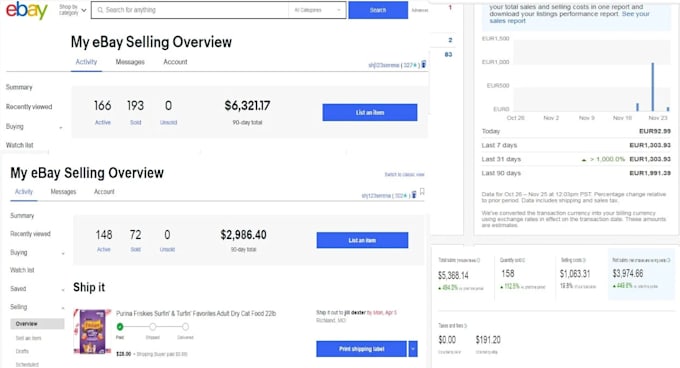The image size is (680, 368).
Task: Click the $2,986.40 90-day total
Action: click(243, 235)
